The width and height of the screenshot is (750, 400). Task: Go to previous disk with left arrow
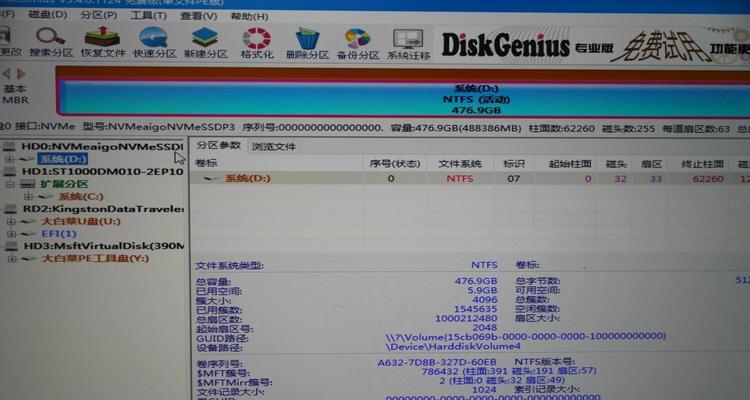pyautogui.click(x=7, y=74)
